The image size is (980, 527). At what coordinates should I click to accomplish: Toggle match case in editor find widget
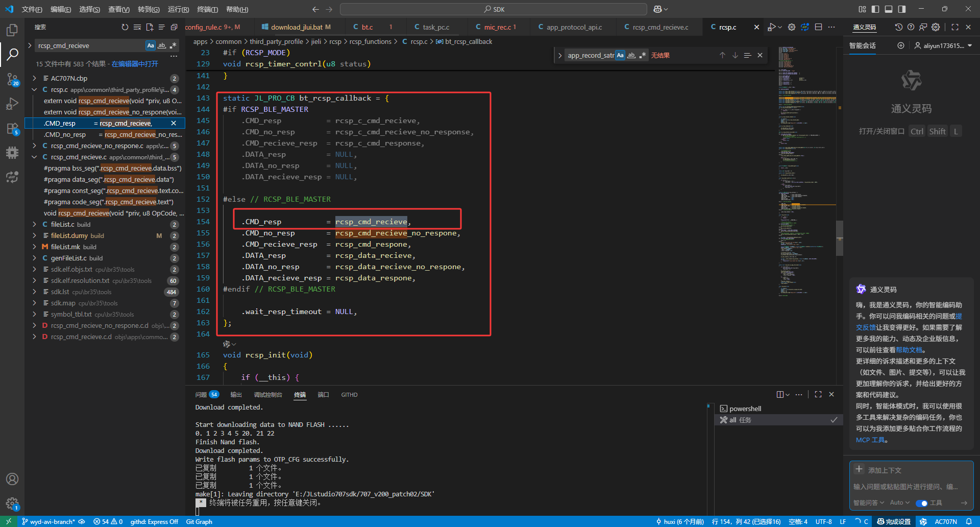point(620,55)
